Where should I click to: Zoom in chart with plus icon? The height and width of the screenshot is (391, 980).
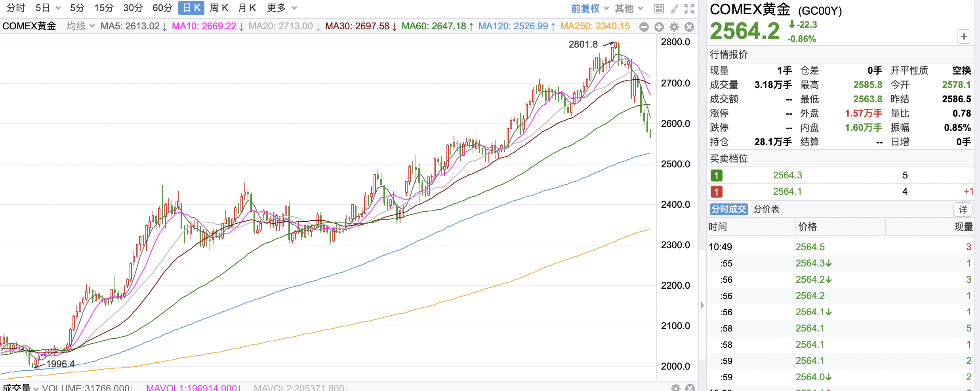pyautogui.click(x=659, y=27)
